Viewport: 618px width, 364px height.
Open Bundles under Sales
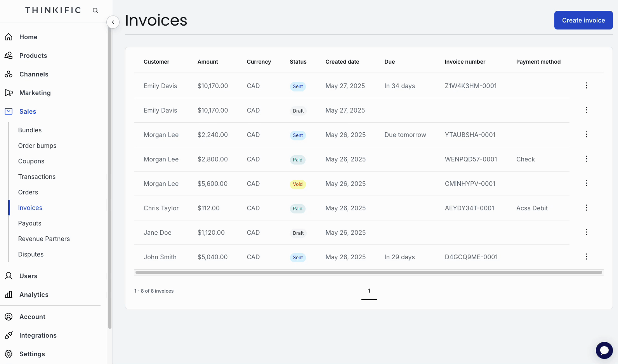coord(30,130)
